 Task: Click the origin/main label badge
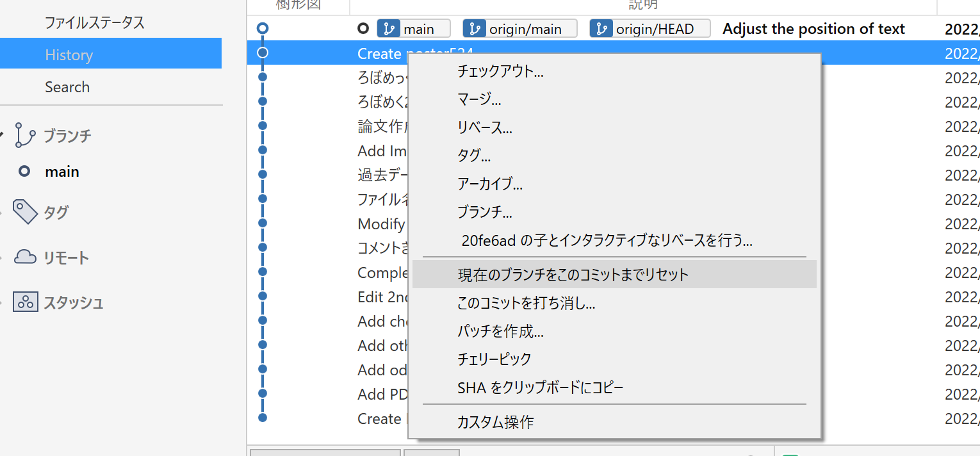coord(520,29)
